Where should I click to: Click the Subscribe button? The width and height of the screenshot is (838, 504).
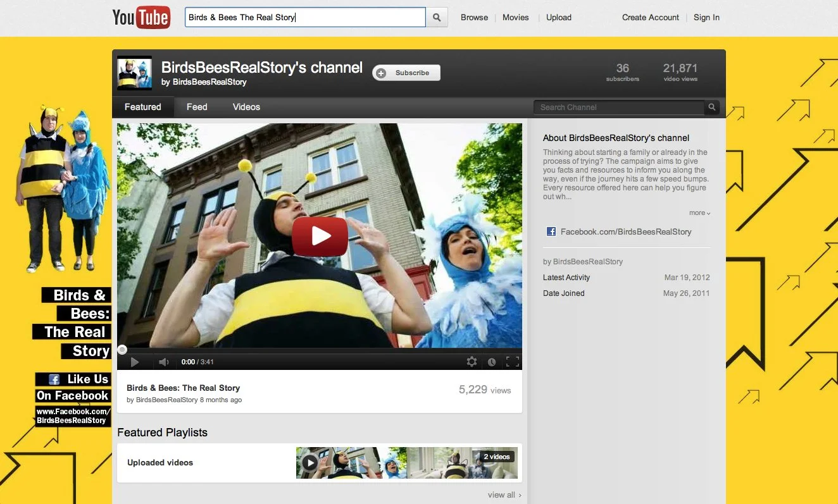[406, 73]
